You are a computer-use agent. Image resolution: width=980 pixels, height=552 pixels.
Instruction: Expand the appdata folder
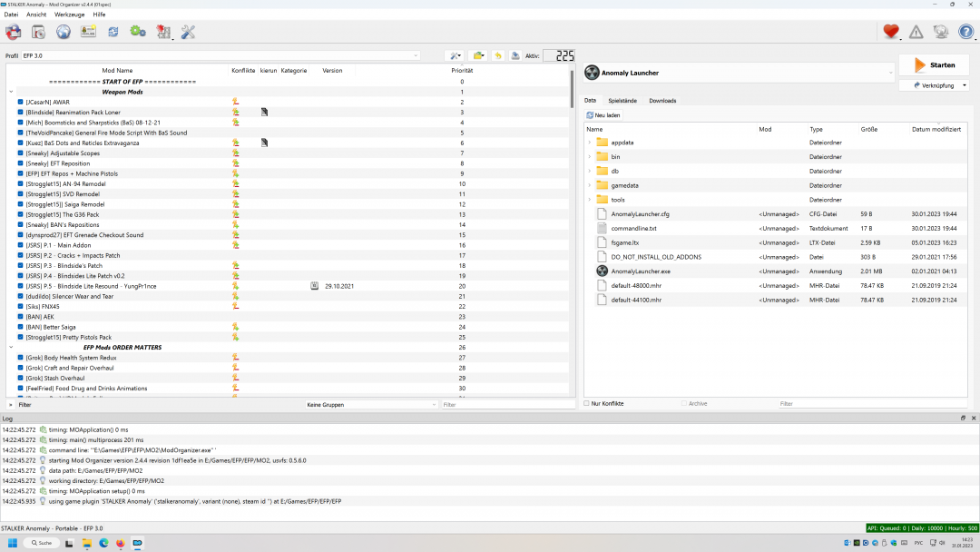click(x=590, y=143)
